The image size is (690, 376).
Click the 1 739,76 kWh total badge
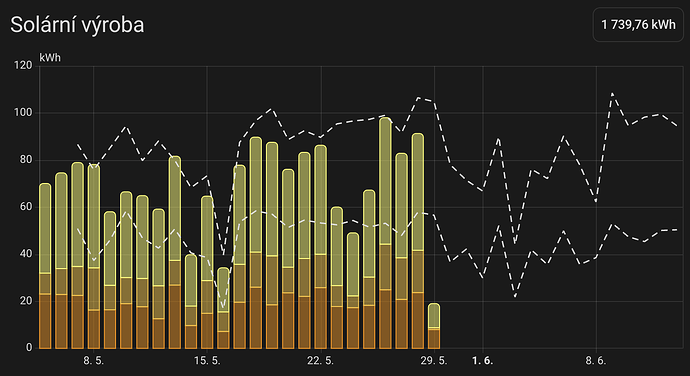tap(638, 25)
